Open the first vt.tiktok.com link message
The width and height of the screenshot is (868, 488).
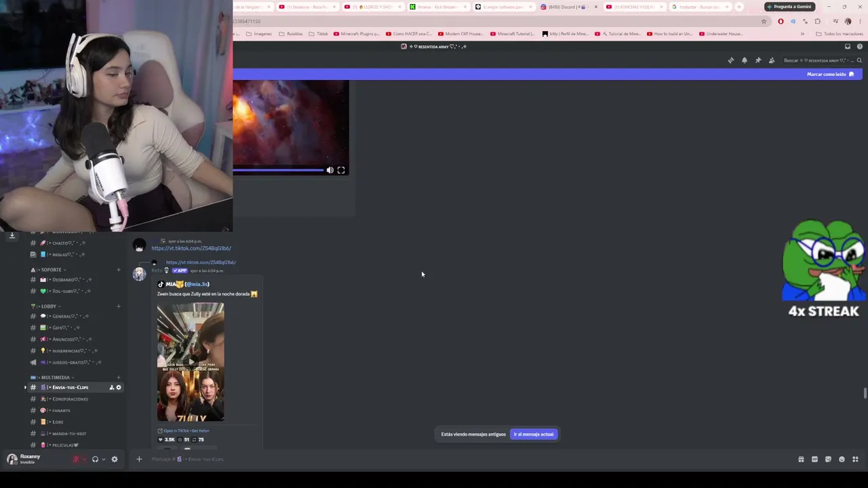191,249
